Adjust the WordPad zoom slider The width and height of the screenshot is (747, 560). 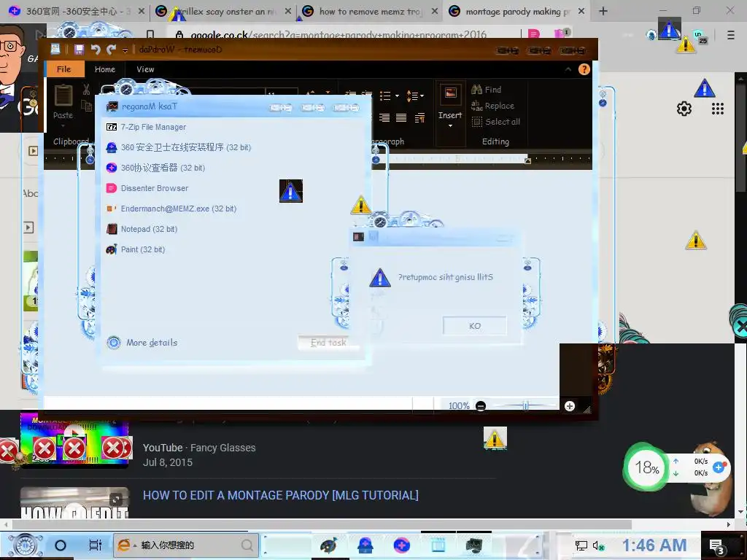(525, 406)
